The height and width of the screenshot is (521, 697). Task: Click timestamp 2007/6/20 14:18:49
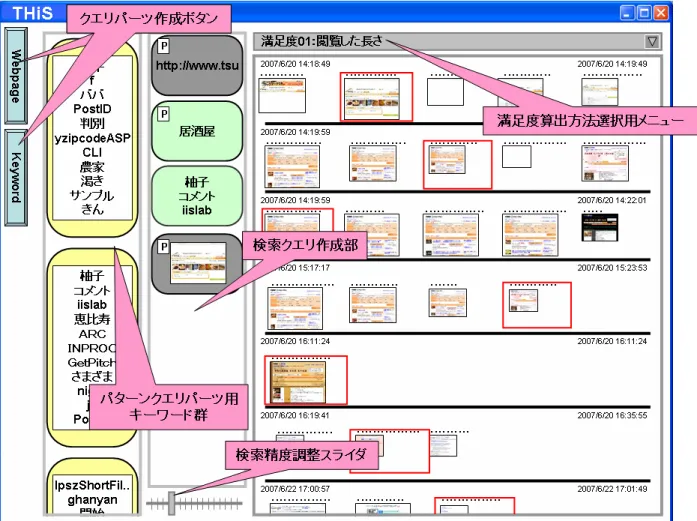(x=295, y=64)
